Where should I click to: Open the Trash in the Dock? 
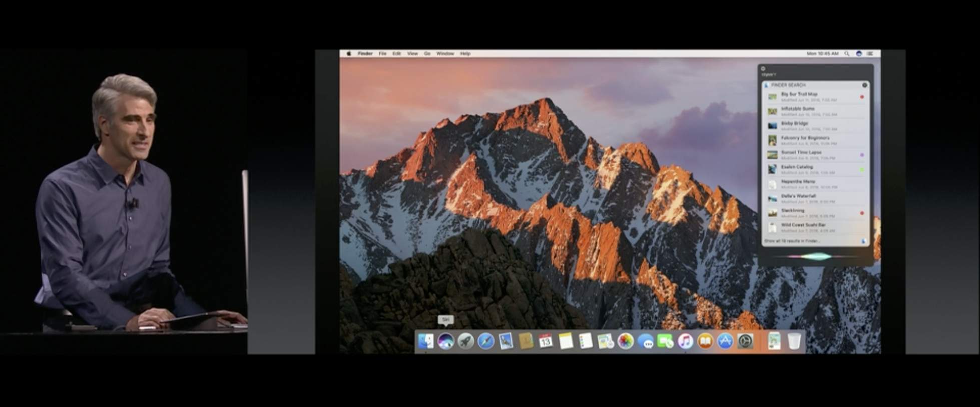(x=794, y=342)
